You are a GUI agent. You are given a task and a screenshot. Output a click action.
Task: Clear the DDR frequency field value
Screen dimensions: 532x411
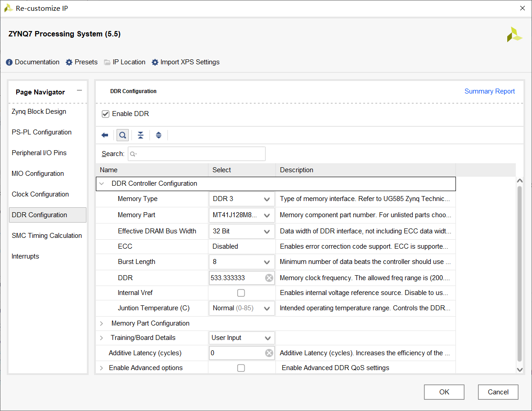tap(269, 278)
